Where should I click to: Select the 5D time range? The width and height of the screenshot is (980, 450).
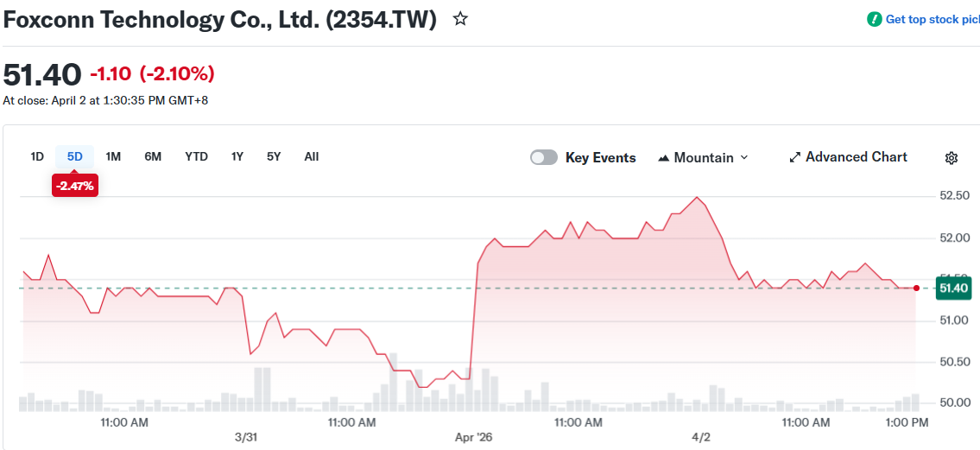(x=75, y=157)
